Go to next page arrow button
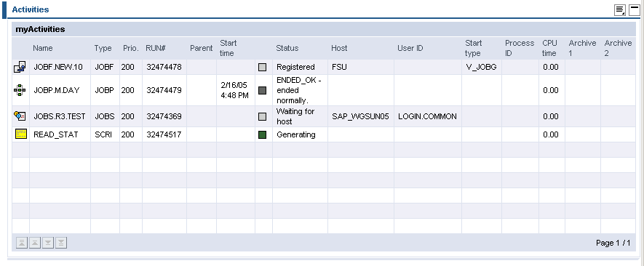Viewport: 644px width, 266px height. point(48,243)
